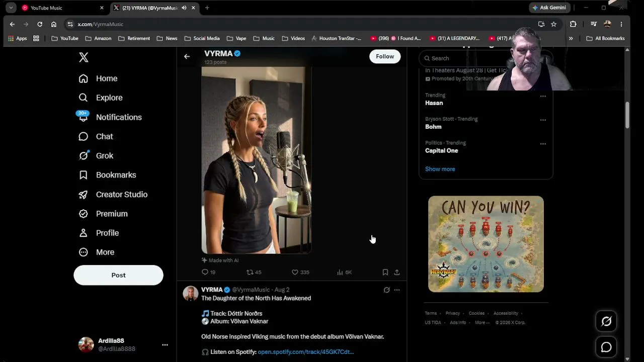Open more options for the Bohm trend
Viewport: 644px width, 362px height.
[x=543, y=120]
